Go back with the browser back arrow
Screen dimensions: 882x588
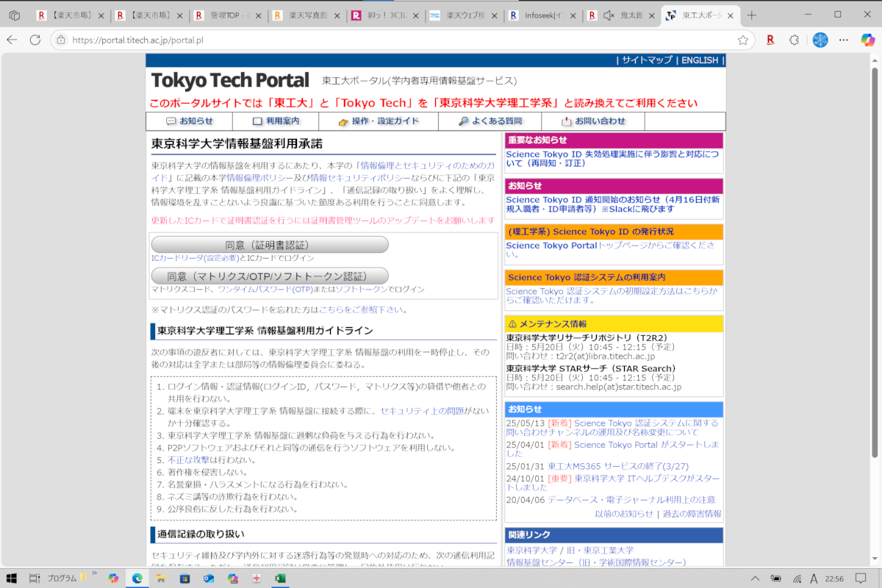12,40
